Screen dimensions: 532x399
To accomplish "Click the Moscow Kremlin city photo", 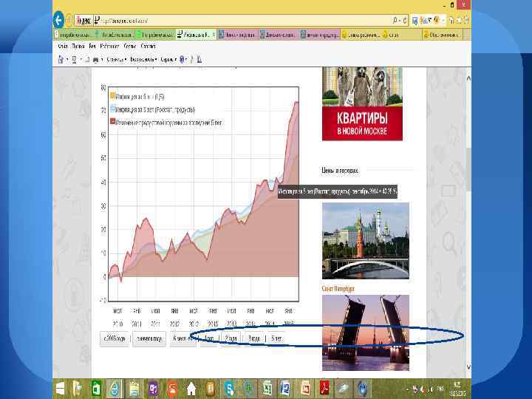I will click(366, 241).
